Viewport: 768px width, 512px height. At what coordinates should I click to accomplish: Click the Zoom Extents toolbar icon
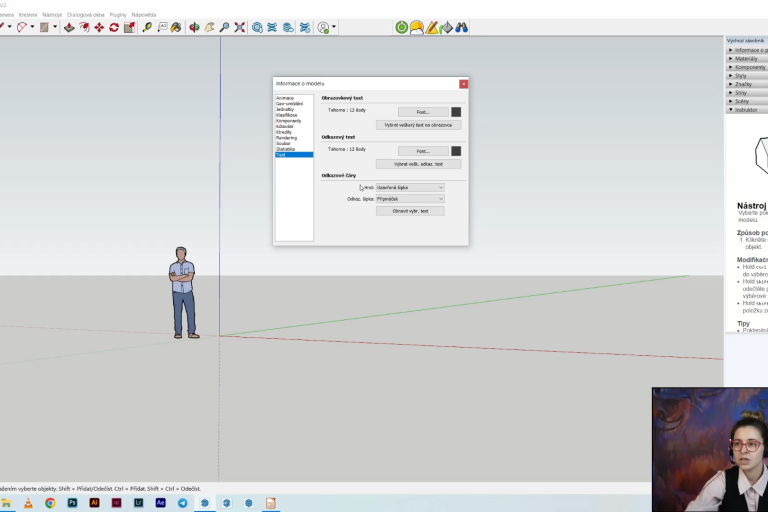pyautogui.click(x=240, y=27)
